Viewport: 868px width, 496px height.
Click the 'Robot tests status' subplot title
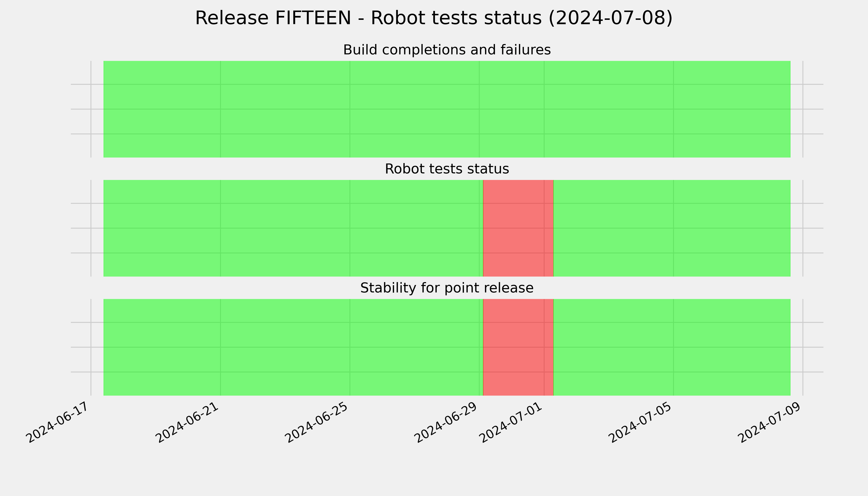[447, 169]
